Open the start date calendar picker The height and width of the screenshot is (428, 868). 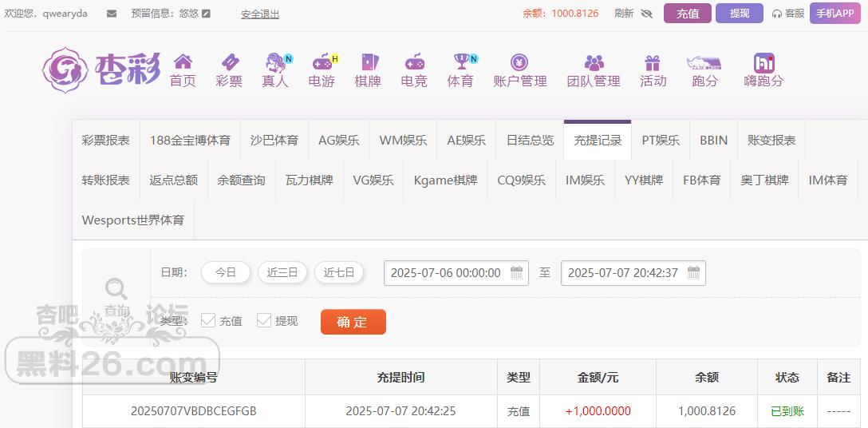click(517, 272)
